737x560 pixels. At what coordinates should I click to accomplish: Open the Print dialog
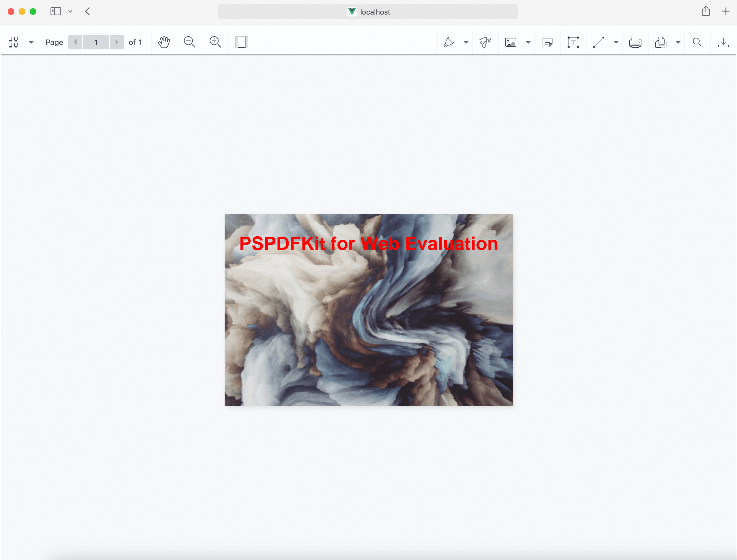(x=635, y=42)
